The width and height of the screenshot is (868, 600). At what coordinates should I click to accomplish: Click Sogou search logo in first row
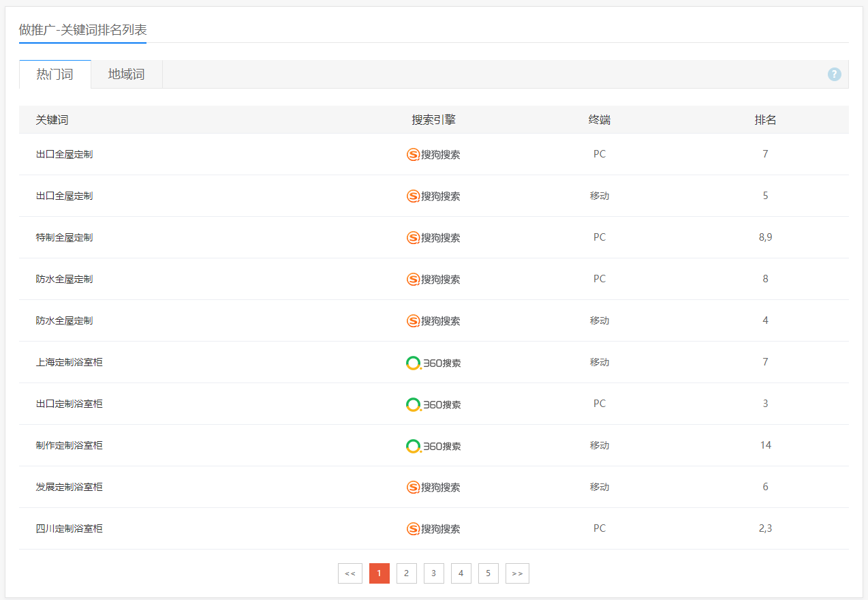tap(433, 155)
